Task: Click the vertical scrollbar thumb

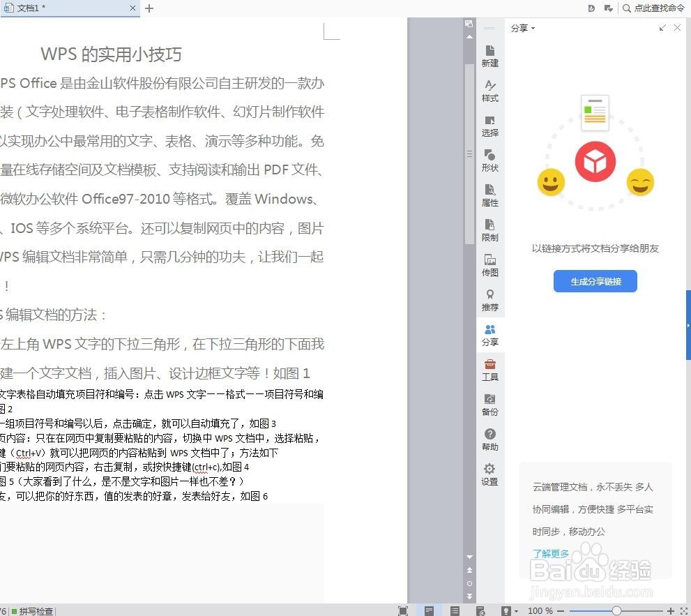Action: point(469,153)
